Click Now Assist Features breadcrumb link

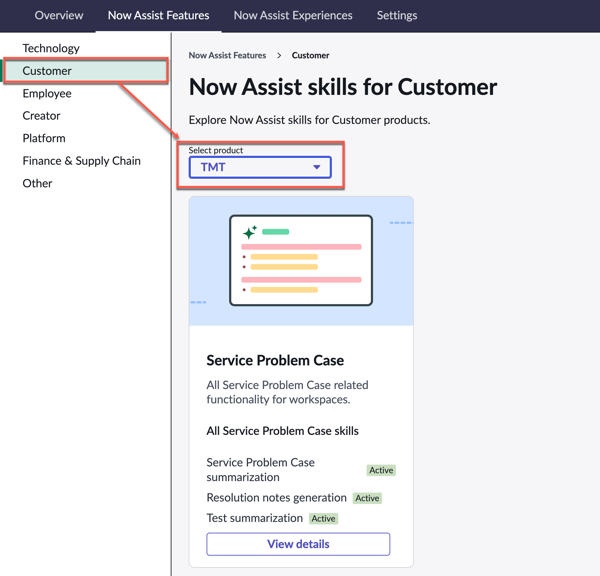point(227,55)
